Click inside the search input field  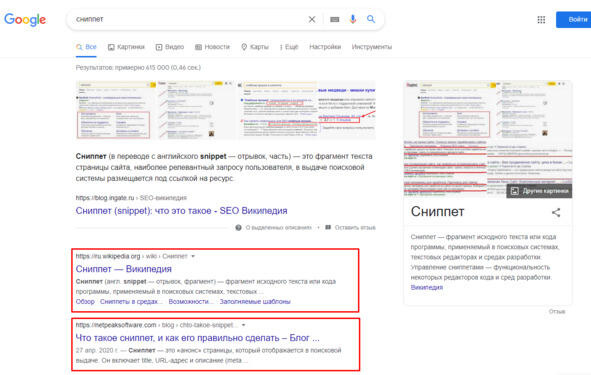[x=188, y=19]
